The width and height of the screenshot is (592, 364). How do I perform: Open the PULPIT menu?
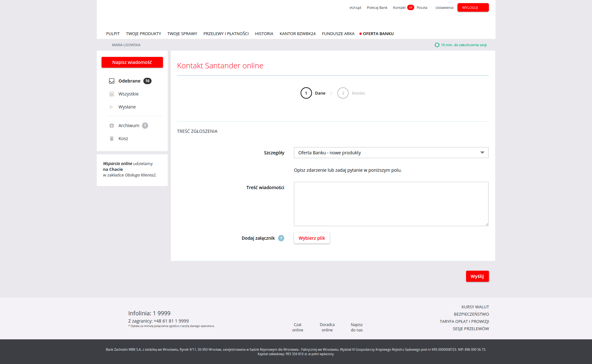pyautogui.click(x=113, y=34)
